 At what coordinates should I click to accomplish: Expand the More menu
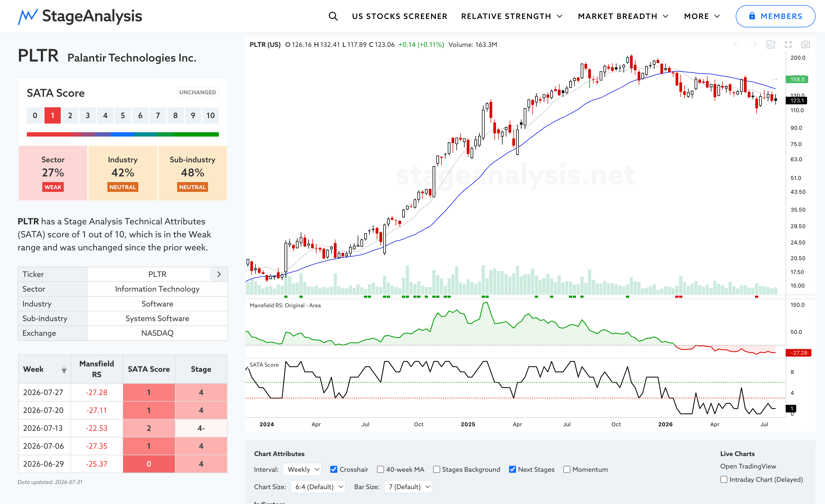coord(702,16)
